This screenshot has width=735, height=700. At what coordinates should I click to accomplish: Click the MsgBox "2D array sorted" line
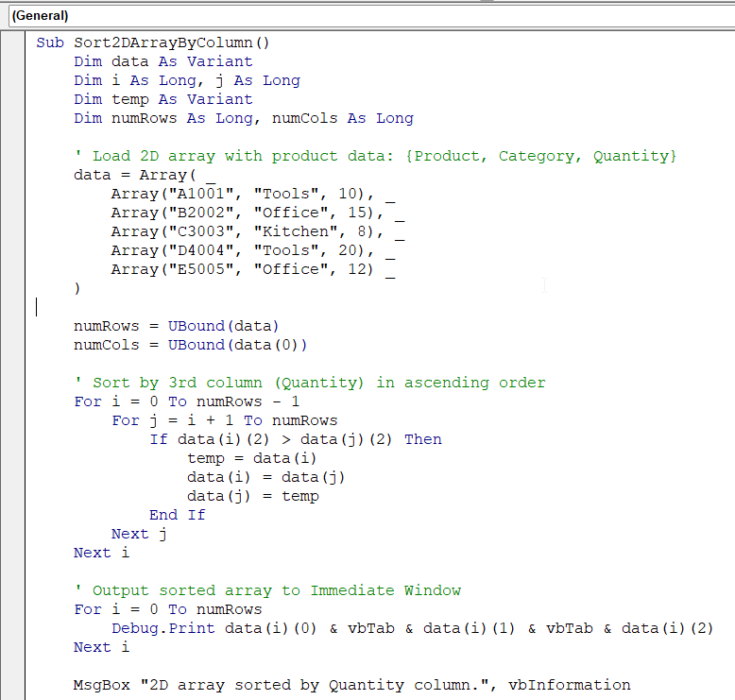click(351, 685)
